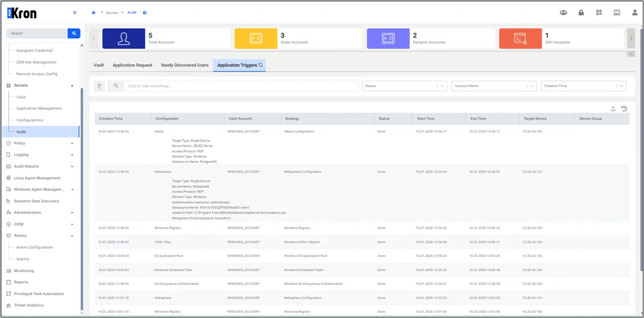Open Assigned Credential in sidebar
This screenshot has height=318, width=644.
(x=35, y=50)
